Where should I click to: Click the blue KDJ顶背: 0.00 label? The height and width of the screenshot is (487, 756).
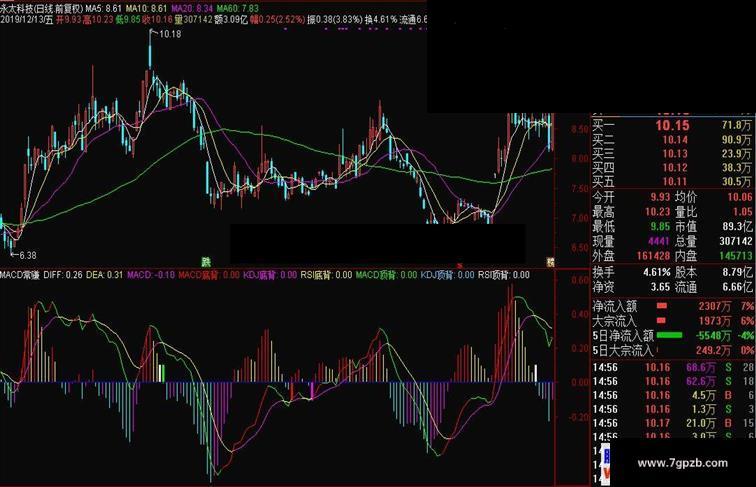tap(447, 275)
